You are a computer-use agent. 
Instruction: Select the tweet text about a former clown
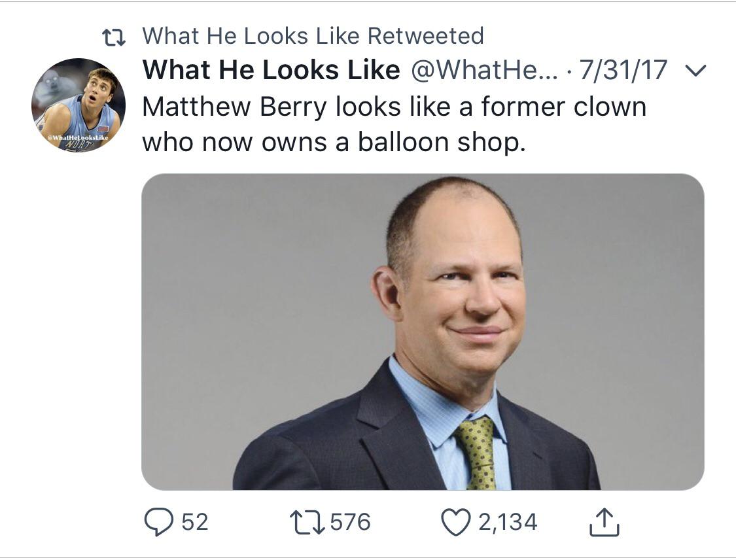coord(393,124)
